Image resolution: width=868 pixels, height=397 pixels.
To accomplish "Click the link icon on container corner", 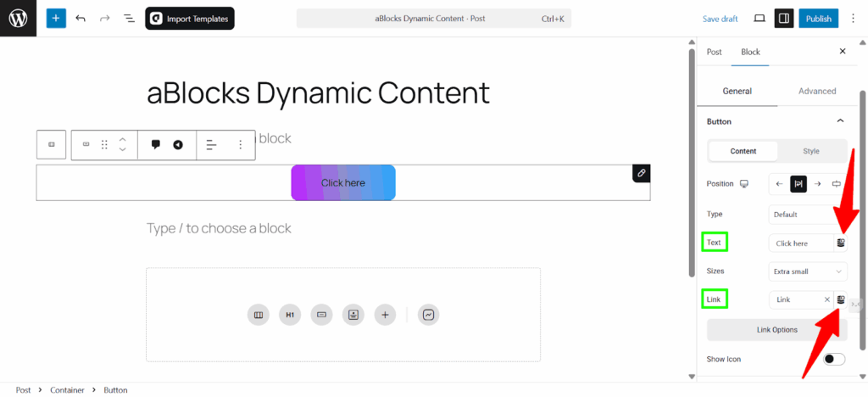I will pos(641,173).
